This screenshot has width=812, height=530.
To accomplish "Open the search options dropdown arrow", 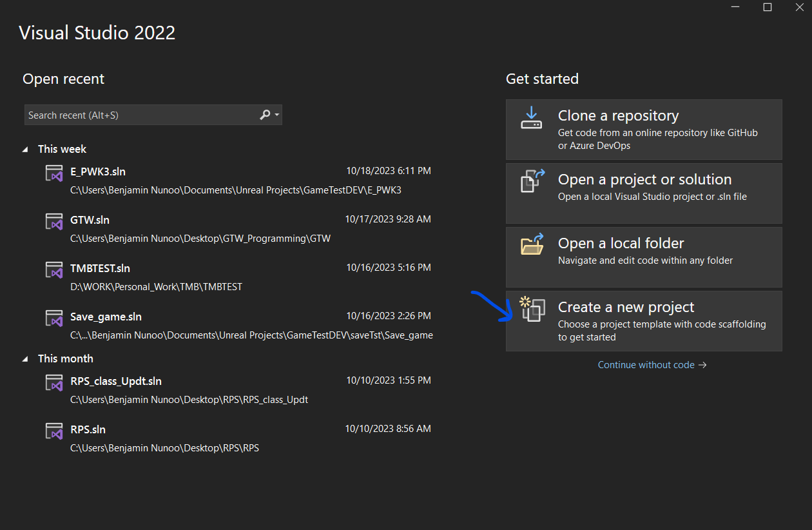I will (x=277, y=115).
